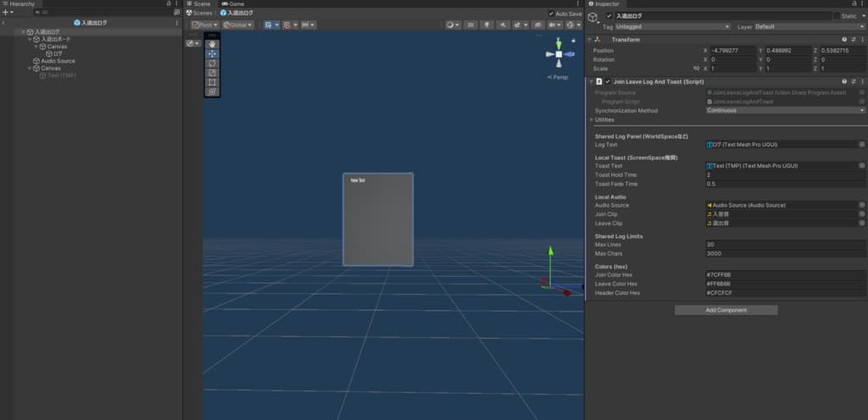Select the Inspector tab
The height and width of the screenshot is (420, 868).
click(x=604, y=4)
